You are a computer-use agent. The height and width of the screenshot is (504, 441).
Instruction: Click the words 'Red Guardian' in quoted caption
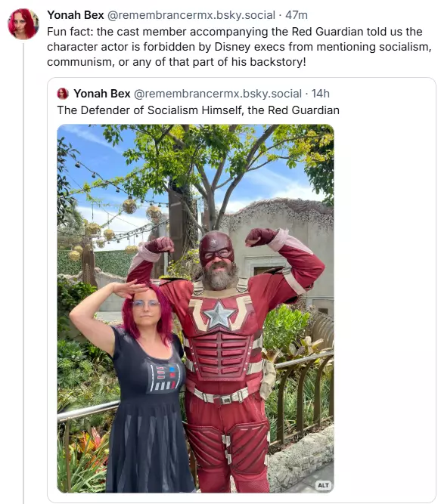click(303, 110)
